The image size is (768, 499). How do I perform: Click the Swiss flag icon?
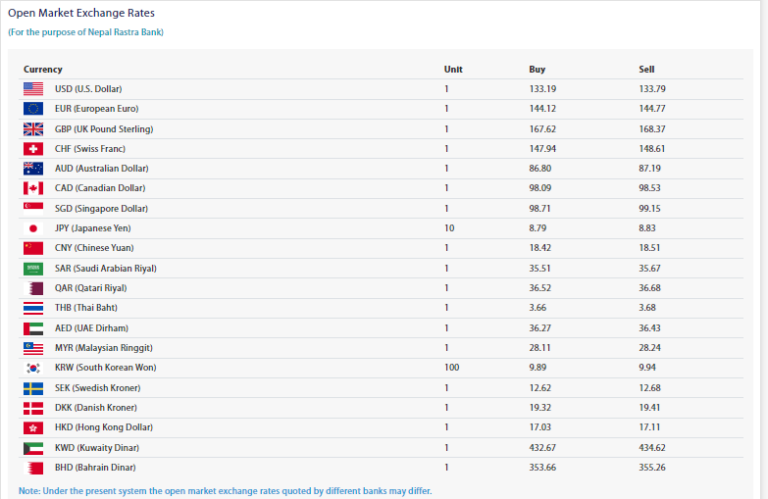point(33,148)
